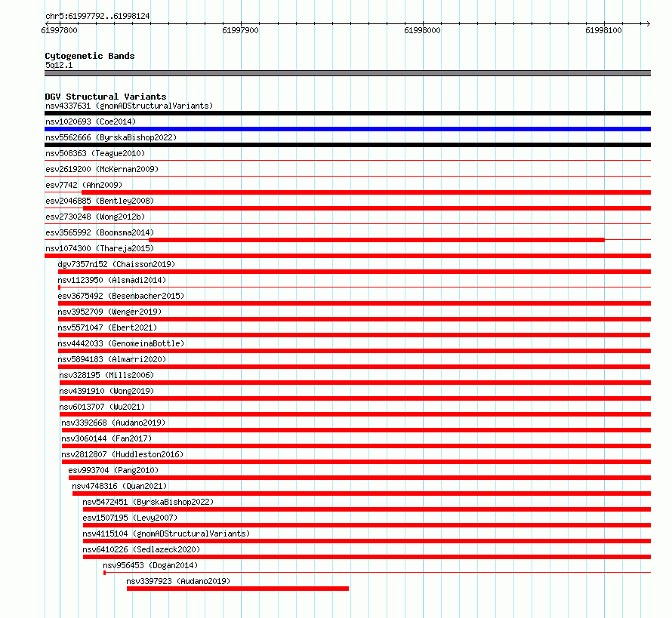The width and height of the screenshot is (672, 618).
Task: Open variant nsv6410226 (Sedlazeck2020)
Action: click(141, 549)
